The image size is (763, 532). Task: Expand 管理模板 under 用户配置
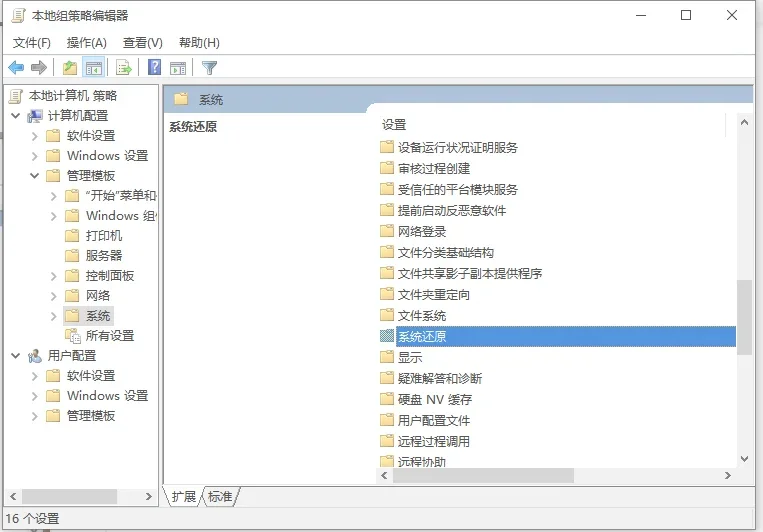tap(35, 416)
